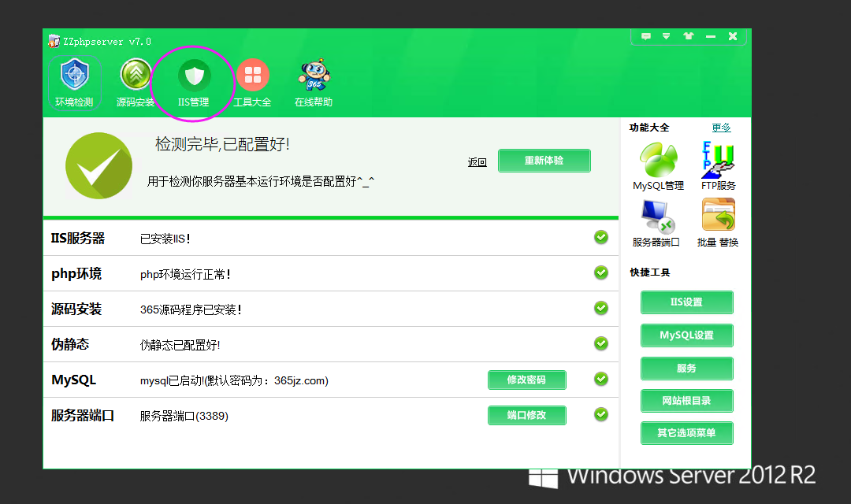Screen dimensions: 851x504
Task: Select the 服务器端口(3389) text
Action: 184,416
